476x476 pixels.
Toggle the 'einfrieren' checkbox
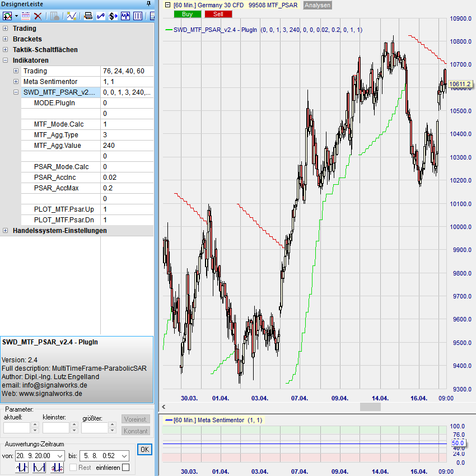point(125,468)
